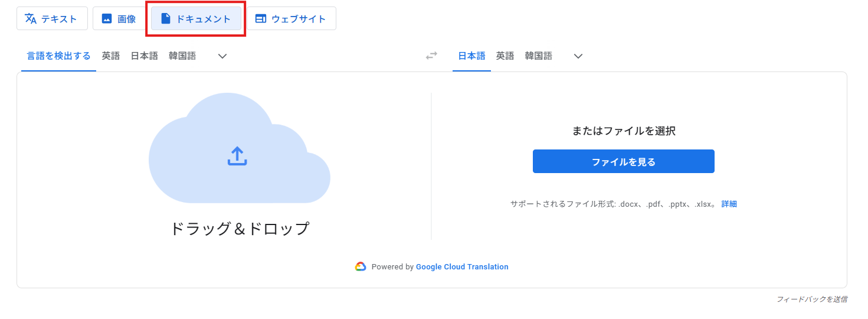Expand the target language list chevron
Image resolution: width=868 pixels, height=319 pixels.
pos(578,56)
